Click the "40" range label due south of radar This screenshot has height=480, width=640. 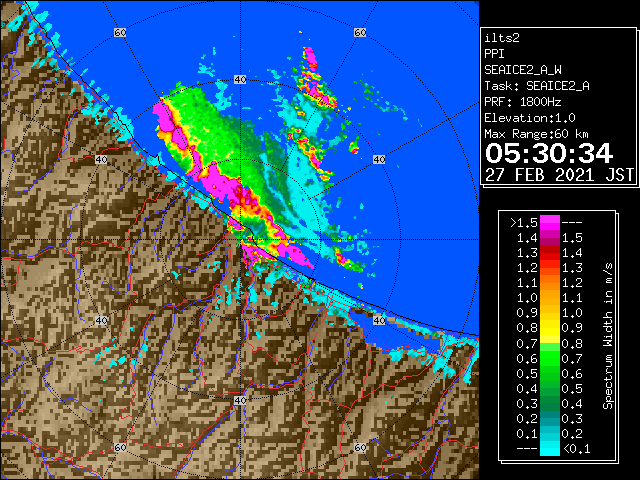240,400
